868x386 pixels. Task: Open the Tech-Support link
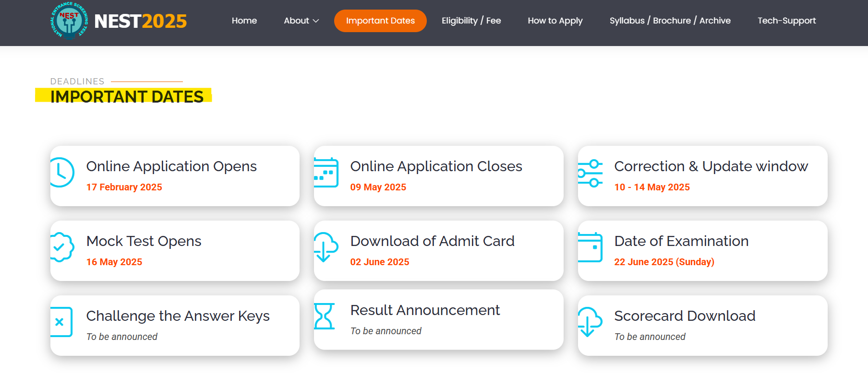click(786, 21)
